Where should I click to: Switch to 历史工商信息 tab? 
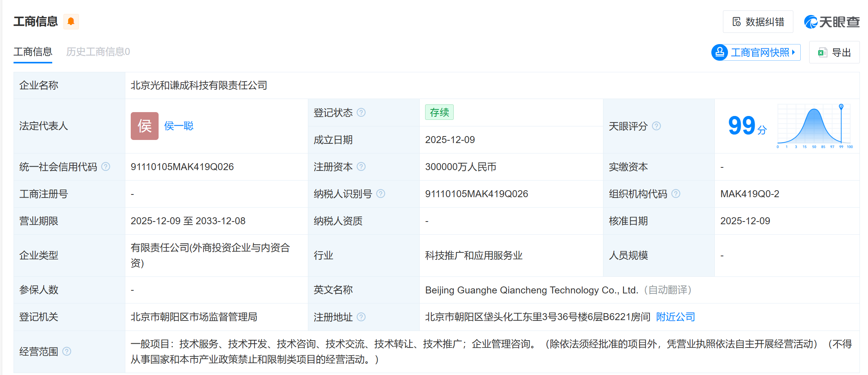(98, 52)
